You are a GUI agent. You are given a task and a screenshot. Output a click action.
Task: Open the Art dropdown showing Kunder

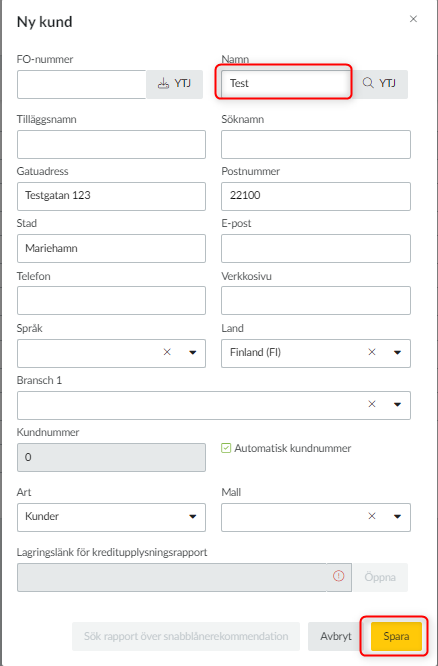coord(111,517)
